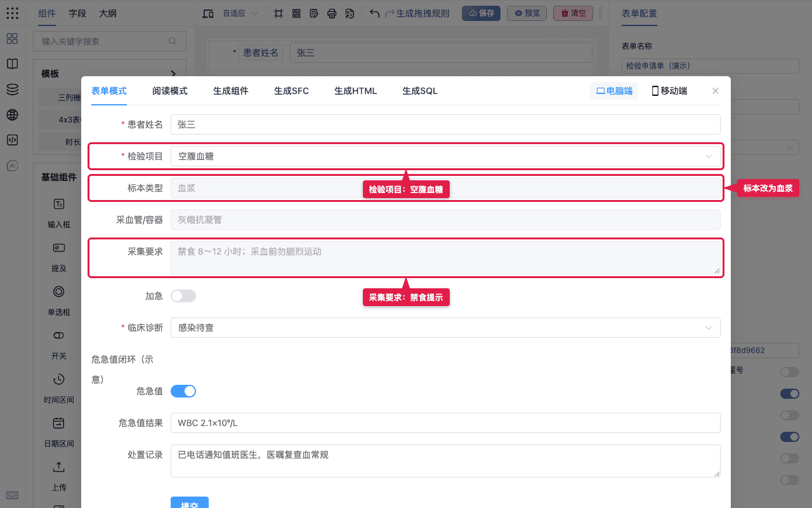This screenshot has height=508, width=812.
Task: Select the 输入框 component icon
Action: (x=59, y=204)
